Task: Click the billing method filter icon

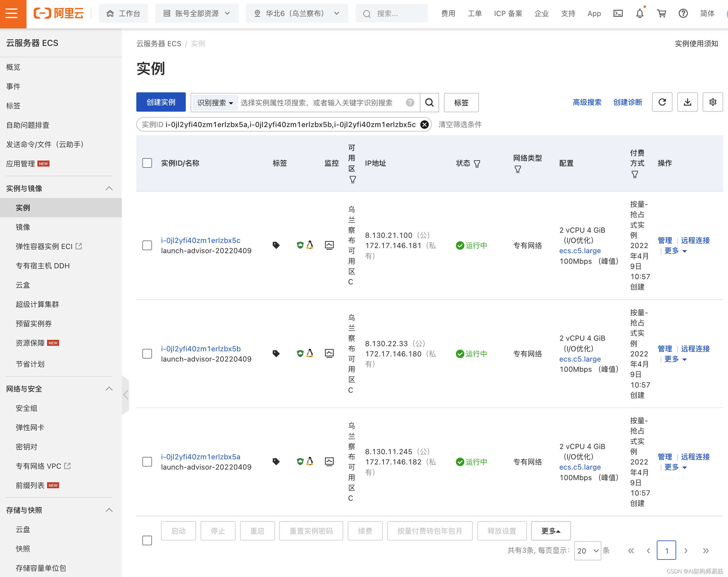Action: (x=635, y=174)
